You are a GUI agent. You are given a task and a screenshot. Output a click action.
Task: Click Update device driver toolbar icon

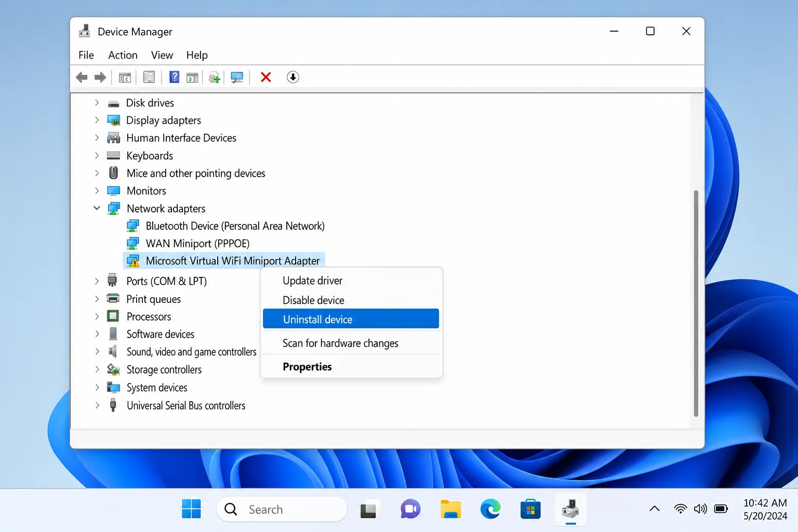215,77
